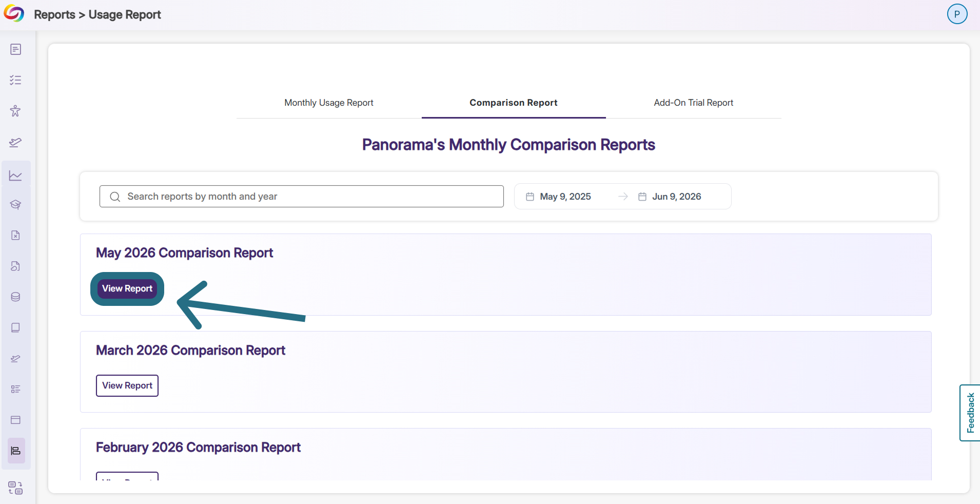The height and width of the screenshot is (504, 980).
Task: Click the colorful app logo
Action: tap(14, 14)
